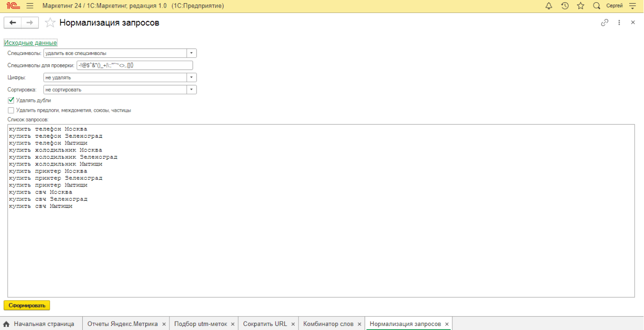This screenshot has height=330, width=644.
Task: Open the three-dot more actions menu
Action: pos(619,22)
